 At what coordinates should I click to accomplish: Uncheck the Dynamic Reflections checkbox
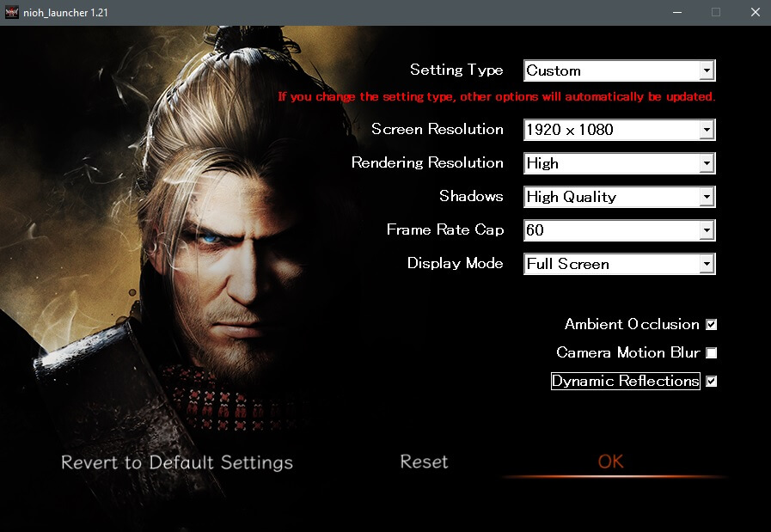pos(711,382)
